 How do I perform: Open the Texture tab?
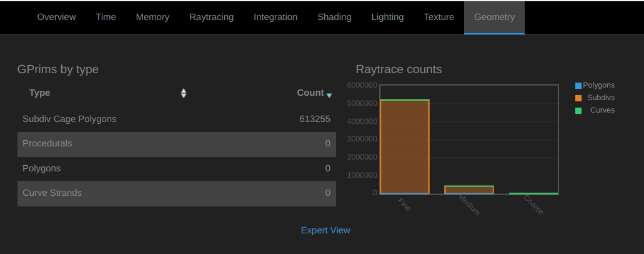point(438,18)
